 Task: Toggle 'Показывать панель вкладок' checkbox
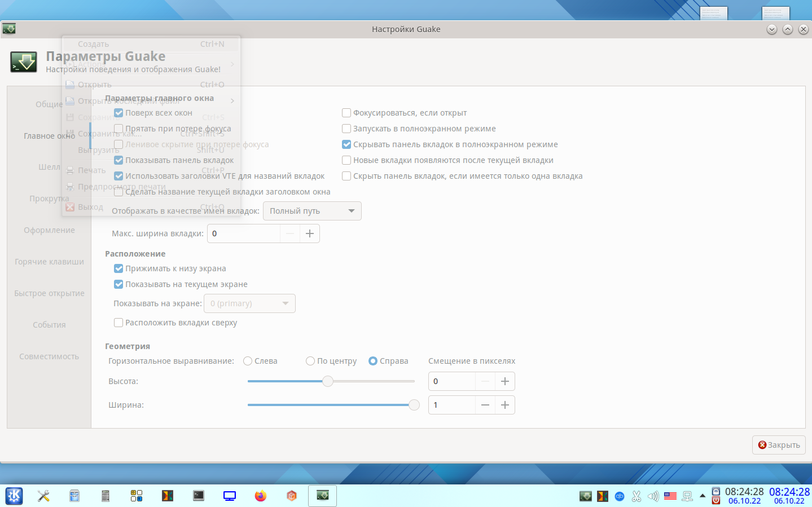click(x=118, y=160)
